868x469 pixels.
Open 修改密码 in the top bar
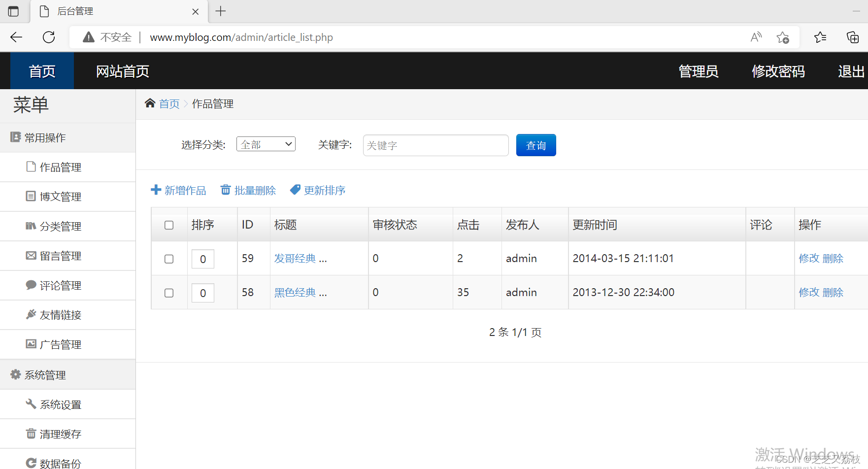[778, 71]
